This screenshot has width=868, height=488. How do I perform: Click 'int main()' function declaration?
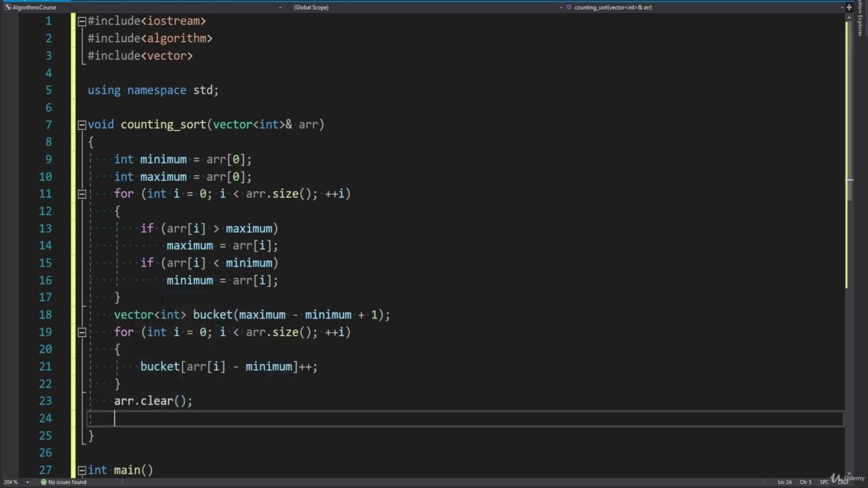click(121, 470)
